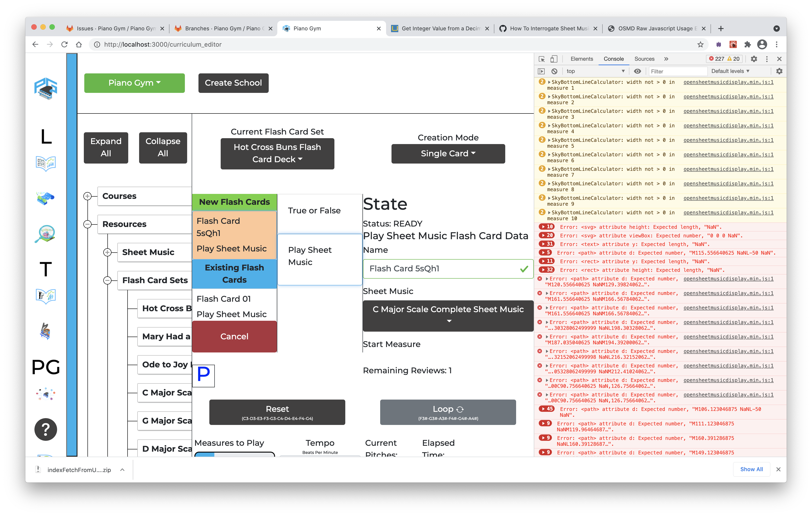Expand the Courses tree node

[x=87, y=196]
